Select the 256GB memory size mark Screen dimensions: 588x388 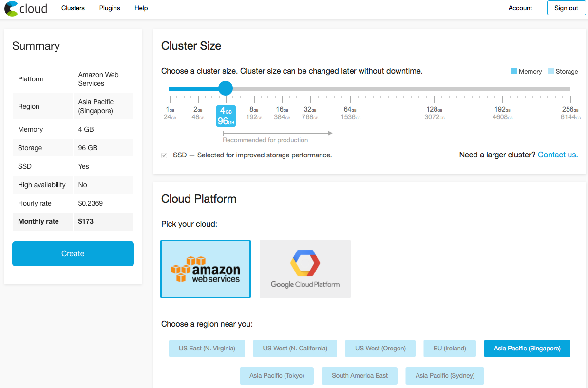[570, 110]
